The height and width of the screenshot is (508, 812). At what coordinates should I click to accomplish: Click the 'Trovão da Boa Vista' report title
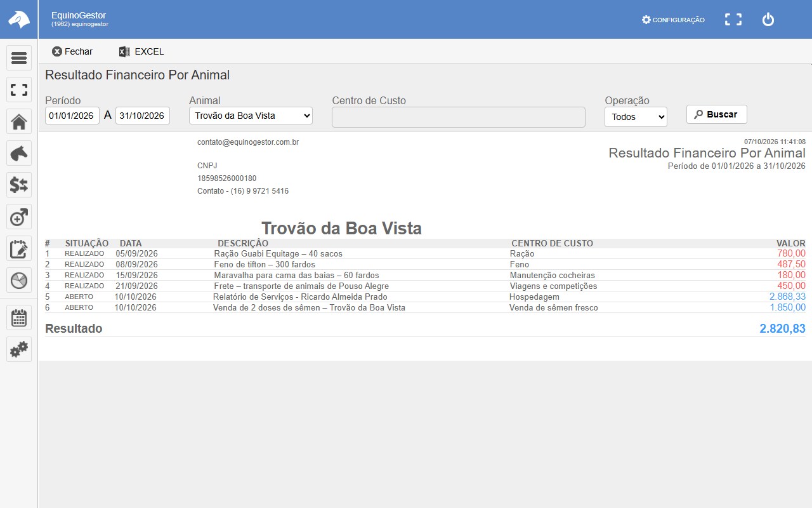(x=341, y=228)
